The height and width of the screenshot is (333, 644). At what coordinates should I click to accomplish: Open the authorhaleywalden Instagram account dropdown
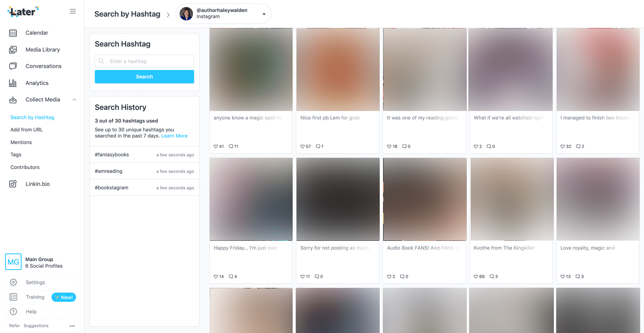(x=224, y=14)
